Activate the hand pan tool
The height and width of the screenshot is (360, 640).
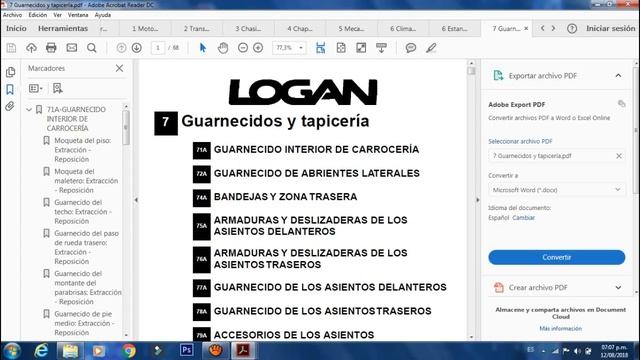[223, 48]
